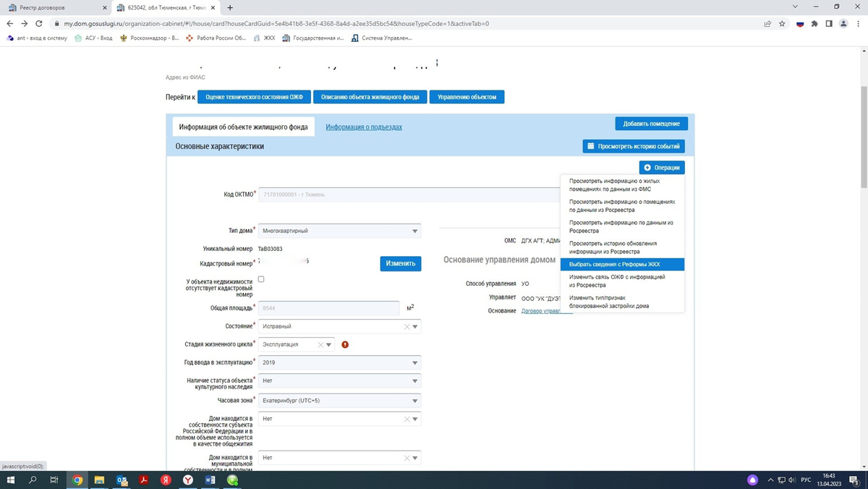Bookmark this page with the star icon

[x=782, y=23]
